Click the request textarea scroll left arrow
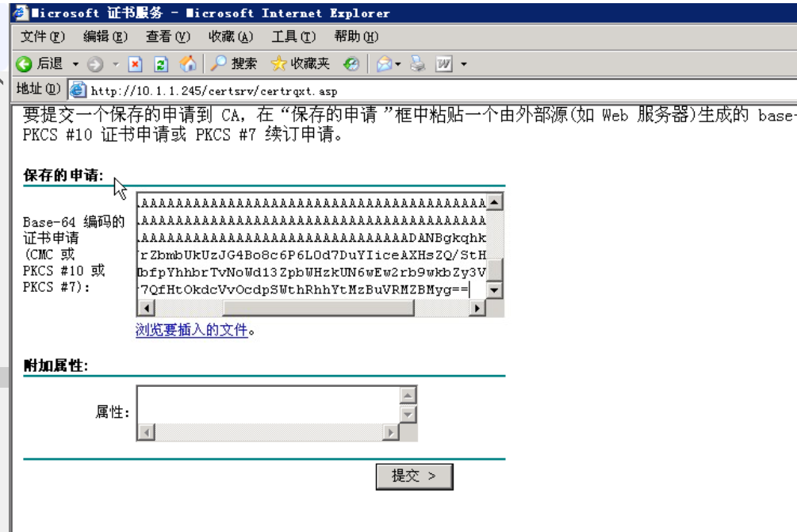The image size is (797, 532). pyautogui.click(x=147, y=308)
